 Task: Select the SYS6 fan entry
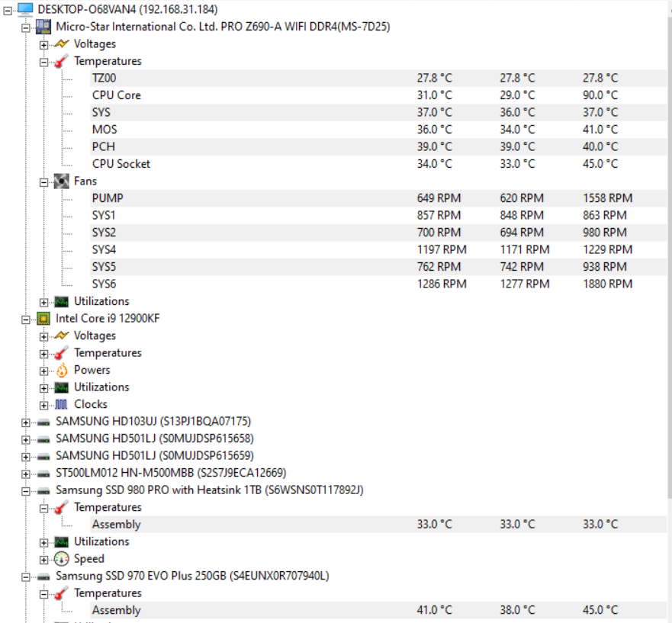[x=104, y=284]
